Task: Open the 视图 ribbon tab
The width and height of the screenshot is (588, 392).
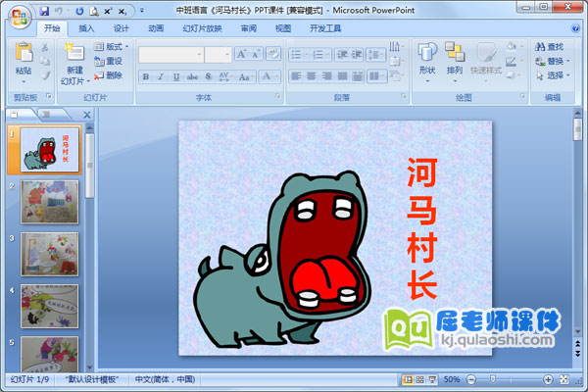Action: (283, 28)
